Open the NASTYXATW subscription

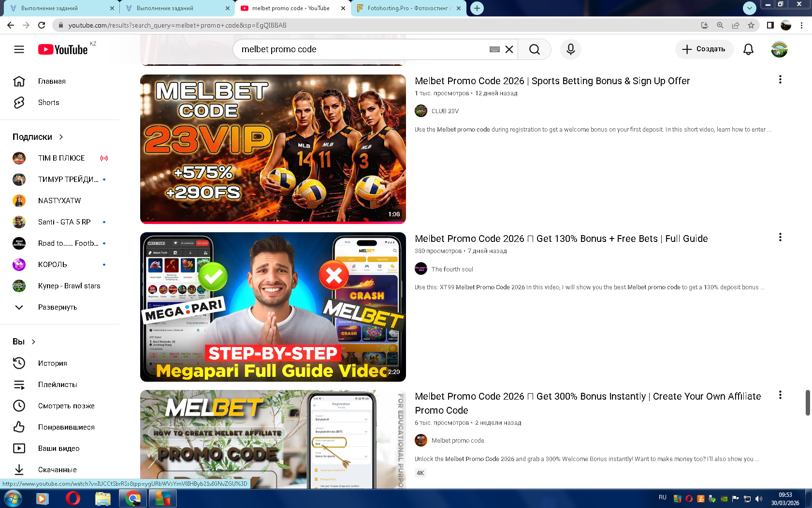(x=59, y=201)
